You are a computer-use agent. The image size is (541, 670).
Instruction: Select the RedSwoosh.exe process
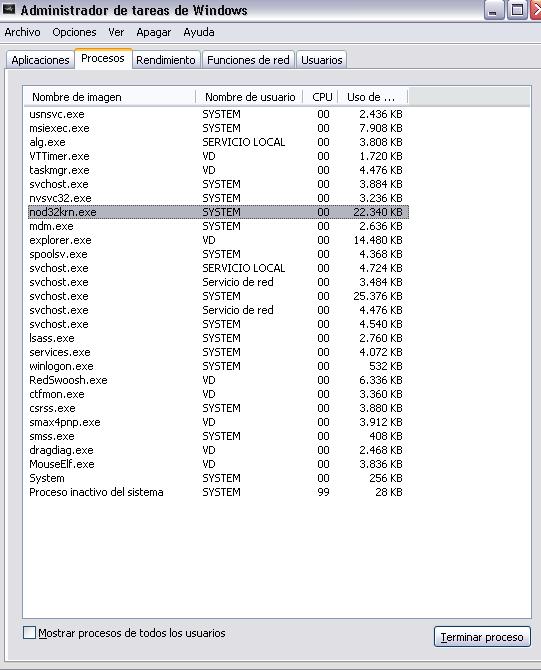click(218, 380)
